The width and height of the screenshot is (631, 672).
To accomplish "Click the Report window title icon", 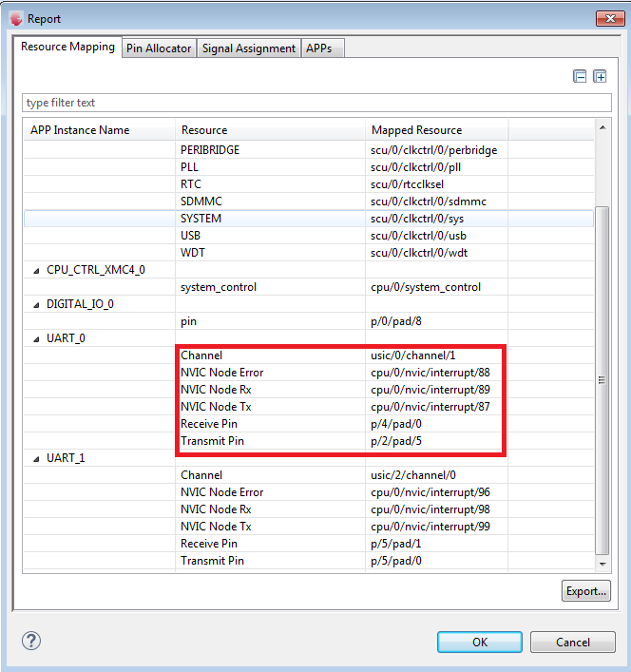I will (16, 18).
